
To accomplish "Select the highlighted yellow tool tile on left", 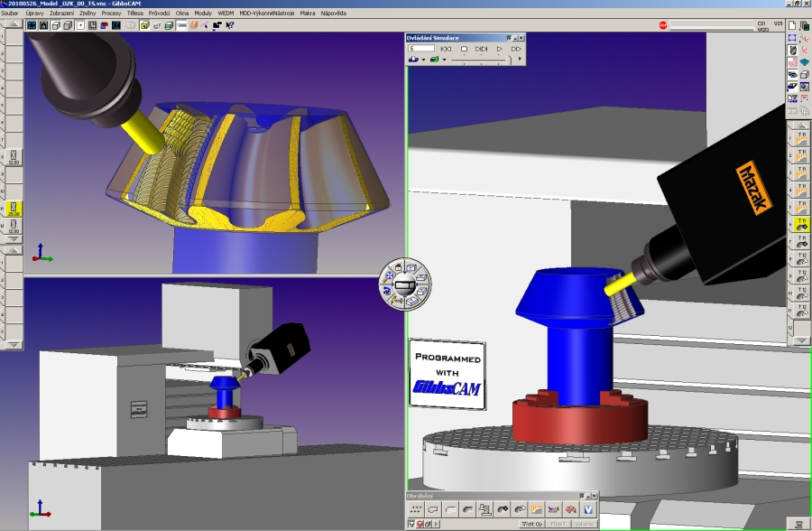I will click(14, 209).
